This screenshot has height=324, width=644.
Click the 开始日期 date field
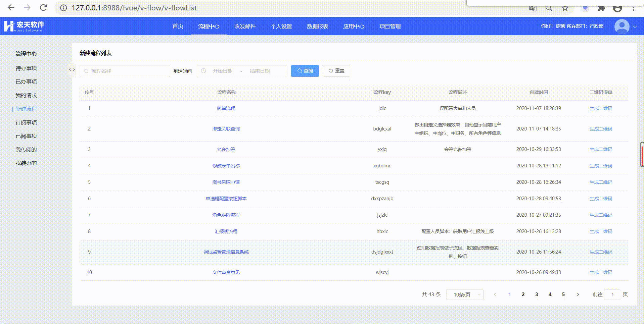[x=222, y=71]
